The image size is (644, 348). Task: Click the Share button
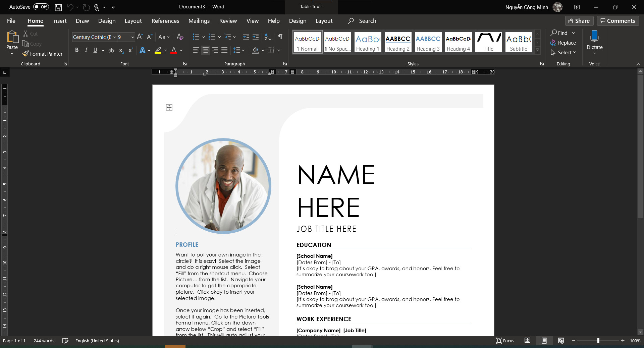click(x=579, y=21)
